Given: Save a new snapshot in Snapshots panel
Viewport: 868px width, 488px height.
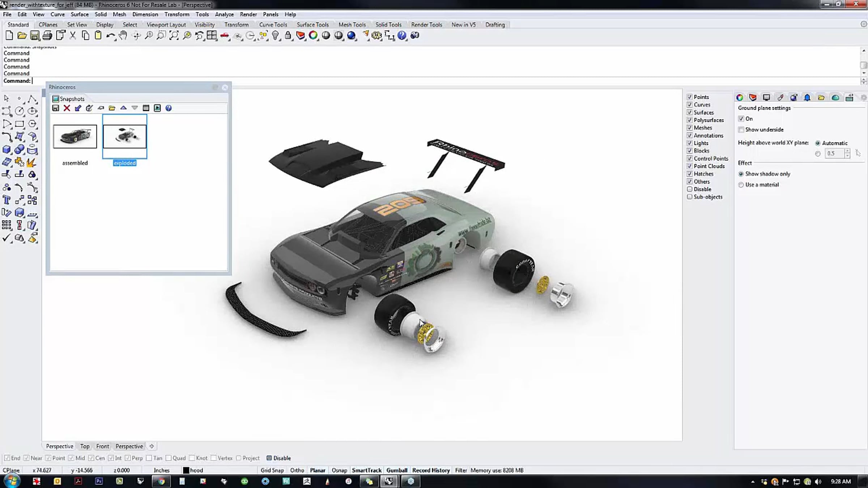Looking at the screenshot, I should [55, 108].
